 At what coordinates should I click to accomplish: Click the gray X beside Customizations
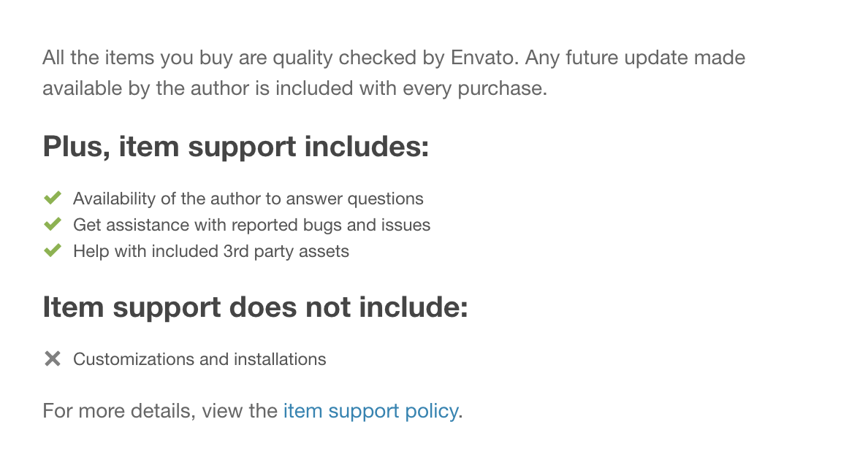pos(52,358)
